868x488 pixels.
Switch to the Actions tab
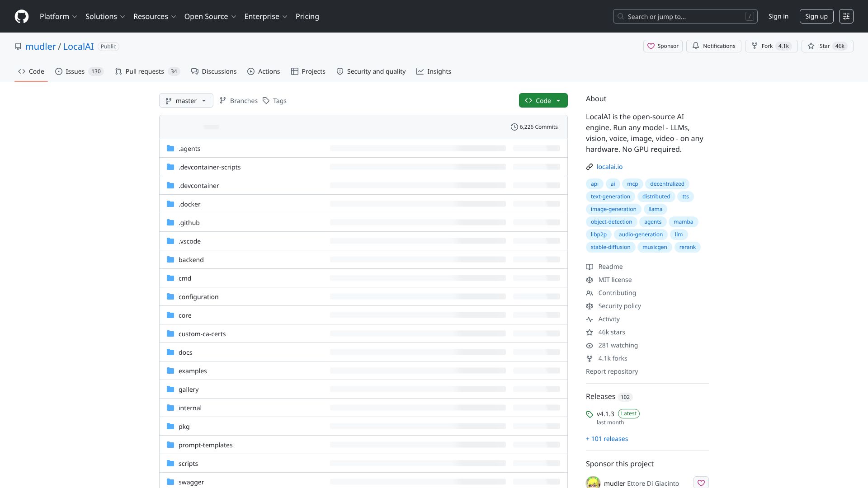click(264, 71)
